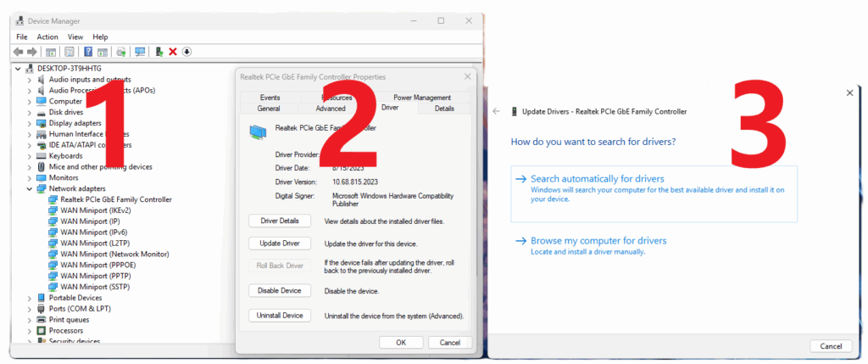Select WAN Miniport (L2TP) in tree
The width and height of the screenshot is (868, 364).
(x=94, y=244)
